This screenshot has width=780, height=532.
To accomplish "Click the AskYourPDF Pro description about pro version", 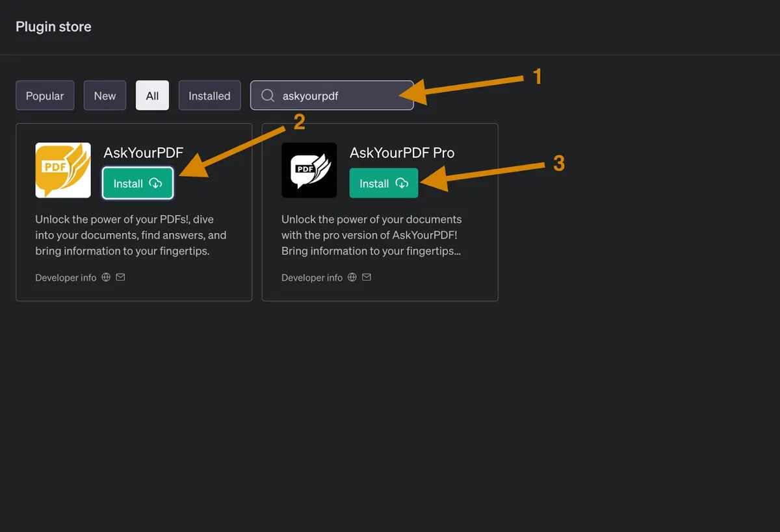I will [x=373, y=235].
